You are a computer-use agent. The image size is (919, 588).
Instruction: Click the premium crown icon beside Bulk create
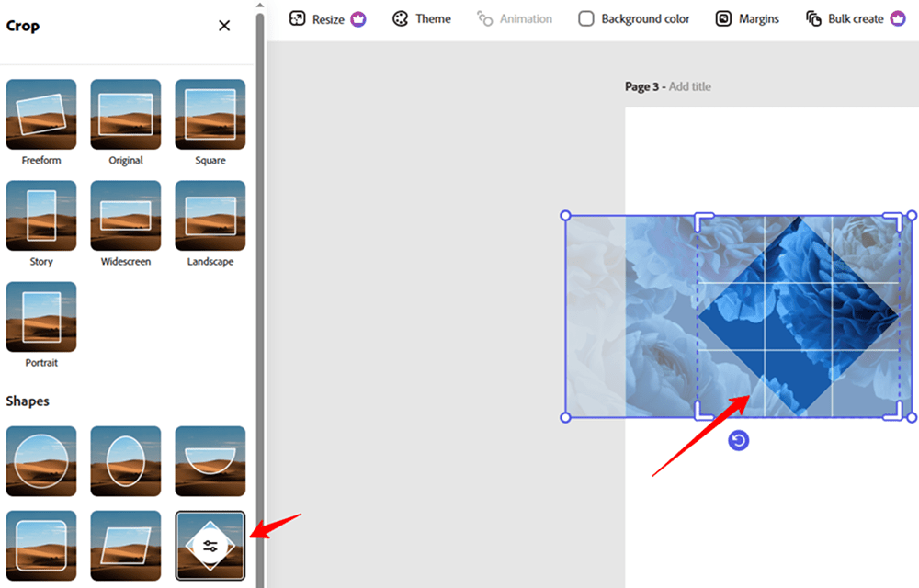(x=898, y=19)
